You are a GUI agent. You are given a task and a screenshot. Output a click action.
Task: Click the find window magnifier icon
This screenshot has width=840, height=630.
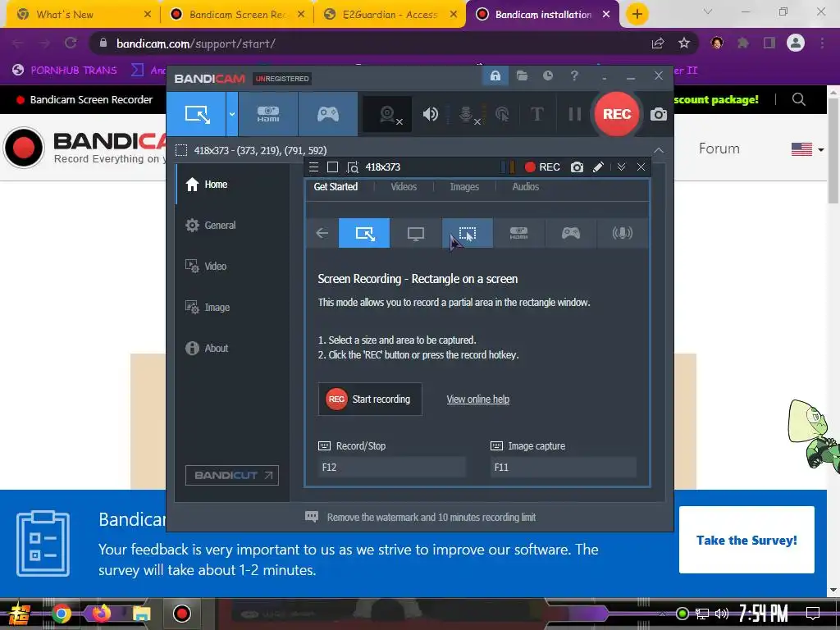click(353, 167)
